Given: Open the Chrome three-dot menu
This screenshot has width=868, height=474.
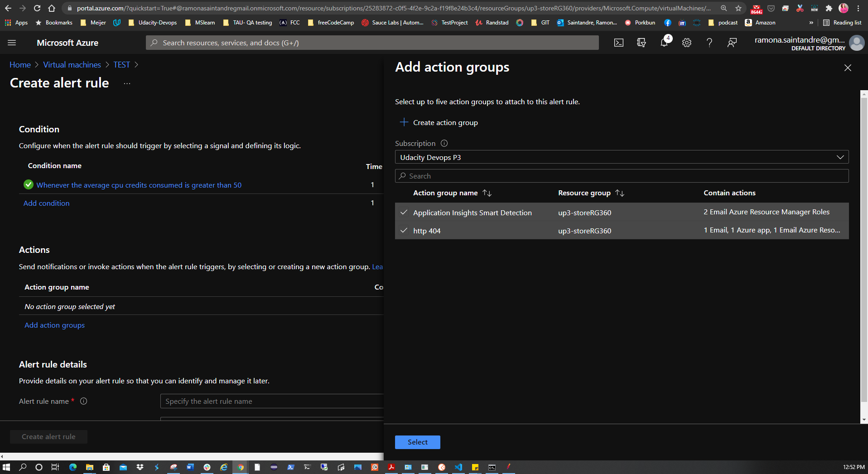Looking at the screenshot, I should (858, 8).
